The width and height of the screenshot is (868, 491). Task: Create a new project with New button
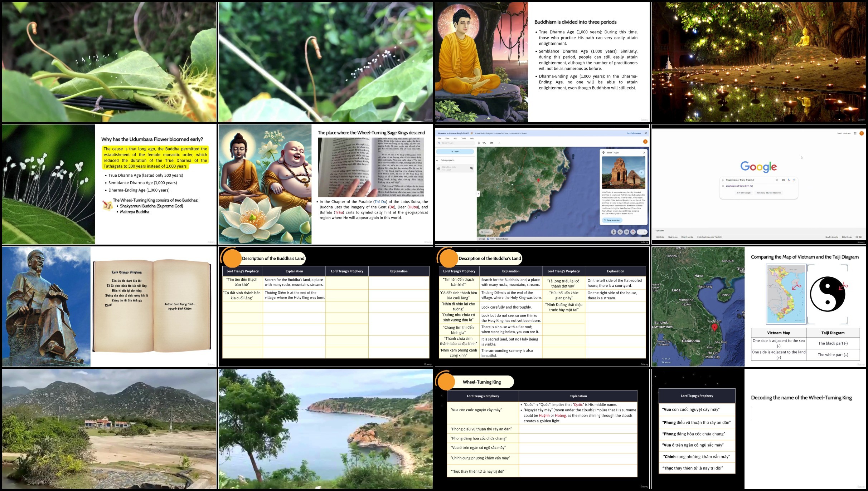point(455,152)
